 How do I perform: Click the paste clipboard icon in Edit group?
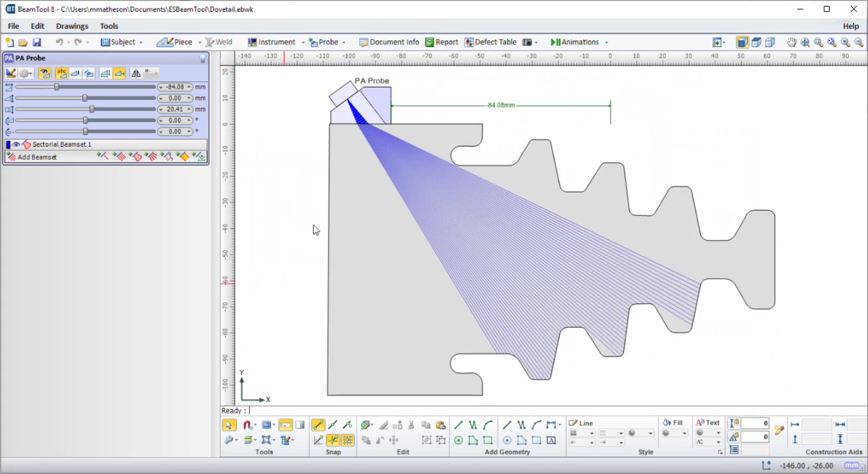coord(440,425)
